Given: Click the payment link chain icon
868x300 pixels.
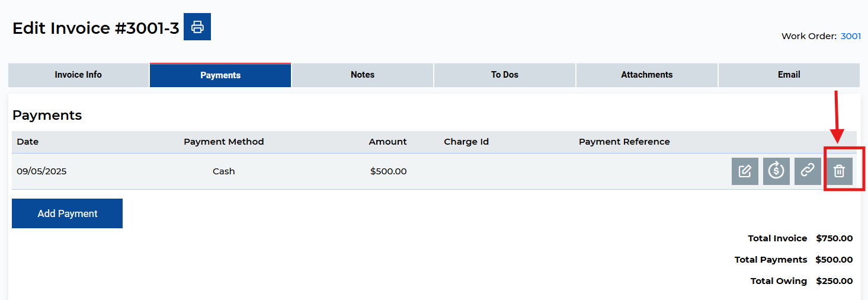Looking at the screenshot, I should click(x=808, y=171).
